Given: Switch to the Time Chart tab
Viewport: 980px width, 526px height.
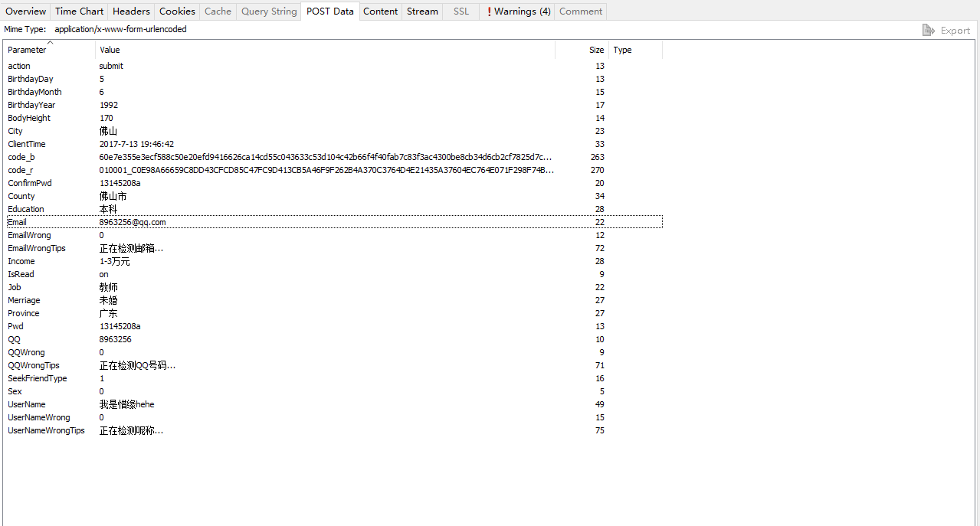Looking at the screenshot, I should click(x=79, y=11).
